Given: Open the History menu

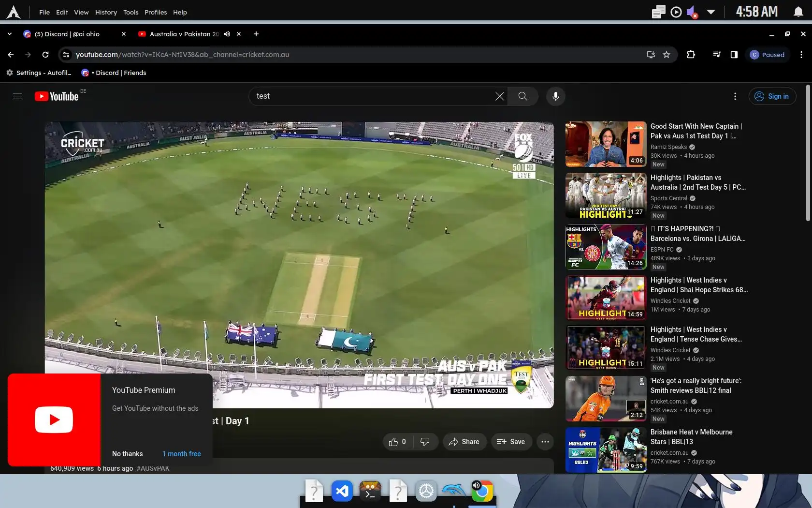Looking at the screenshot, I should point(106,12).
